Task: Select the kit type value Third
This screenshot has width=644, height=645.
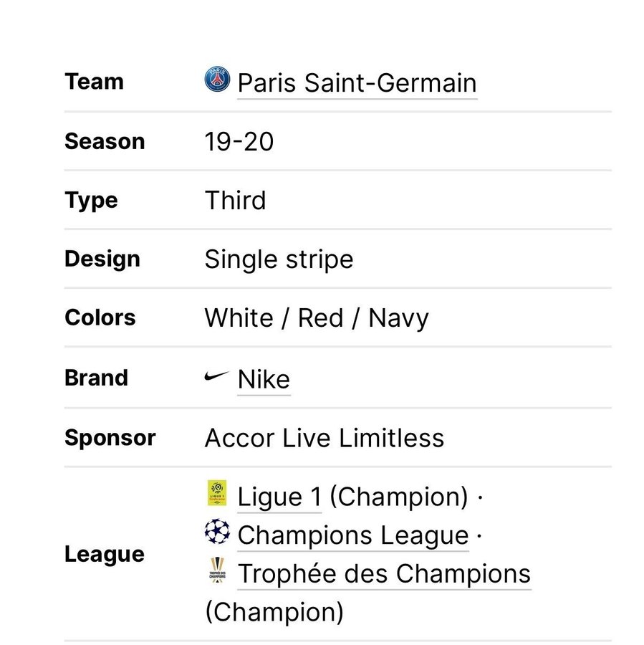Action: pos(235,201)
